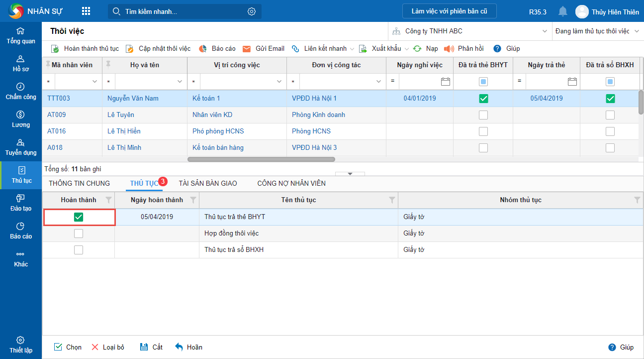
Task: Go to Lương sidebar module
Action: click(x=21, y=120)
